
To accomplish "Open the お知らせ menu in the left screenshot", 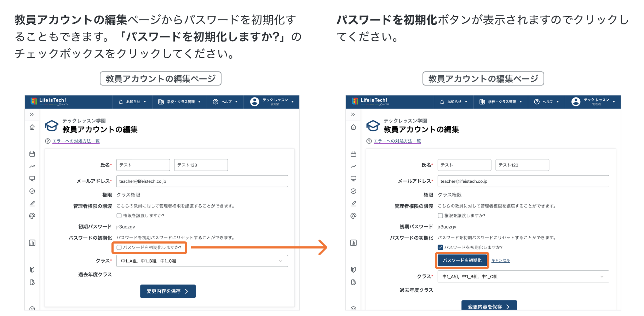I will coord(133,102).
